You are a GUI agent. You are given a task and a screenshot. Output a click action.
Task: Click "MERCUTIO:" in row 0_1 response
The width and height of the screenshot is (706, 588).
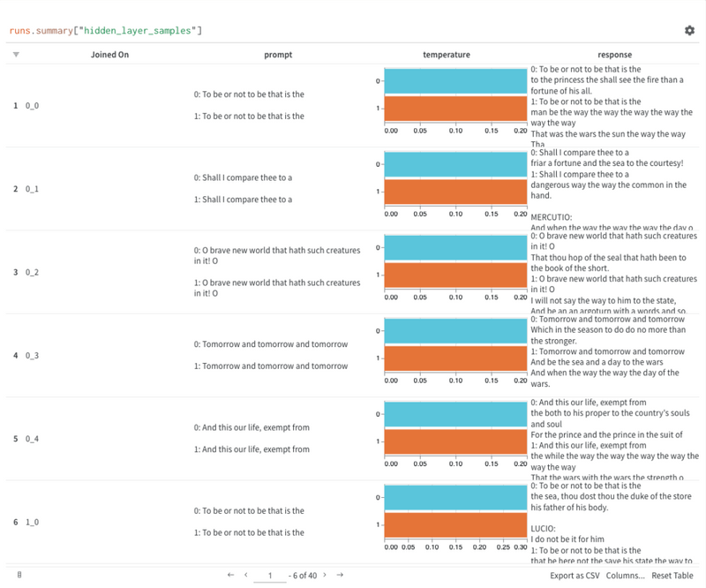(551, 217)
